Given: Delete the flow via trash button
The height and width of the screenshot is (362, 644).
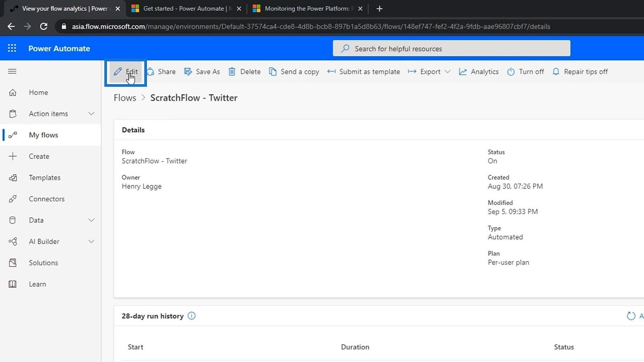Looking at the screenshot, I should pyautogui.click(x=245, y=72).
